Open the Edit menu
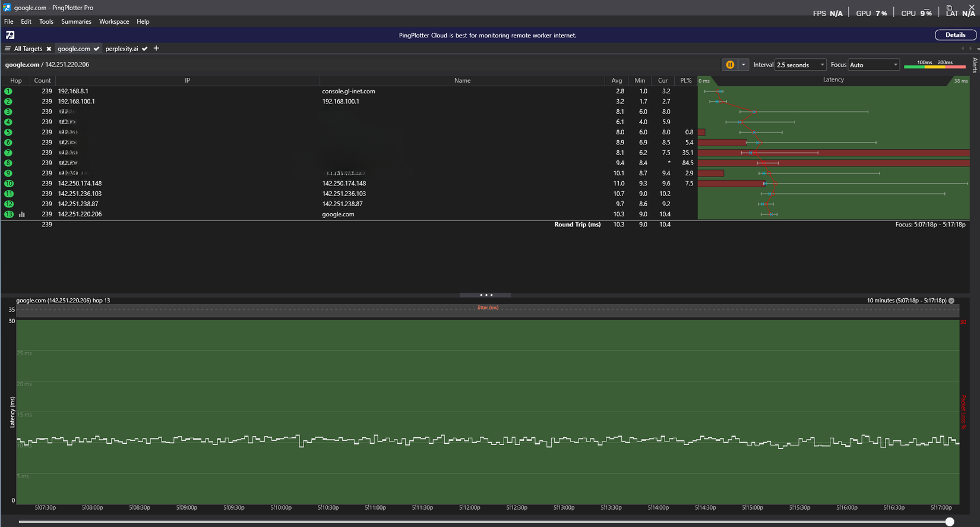Viewport: 980px width, 527px height. click(26, 21)
